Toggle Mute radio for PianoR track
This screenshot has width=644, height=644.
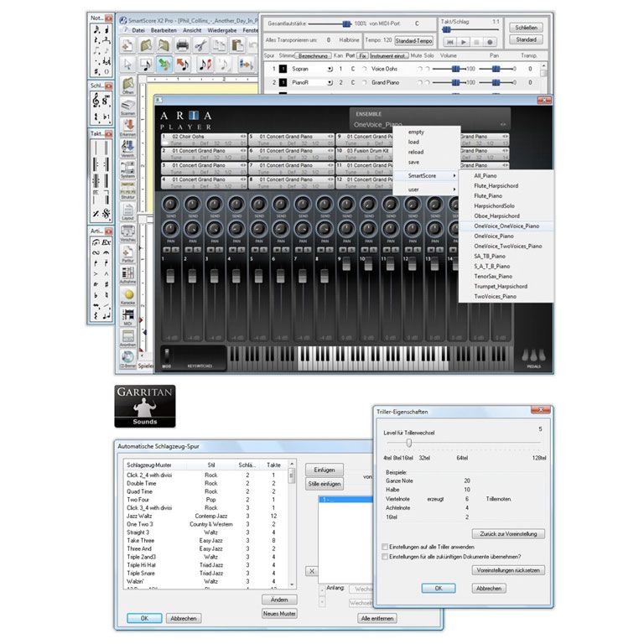(420, 82)
